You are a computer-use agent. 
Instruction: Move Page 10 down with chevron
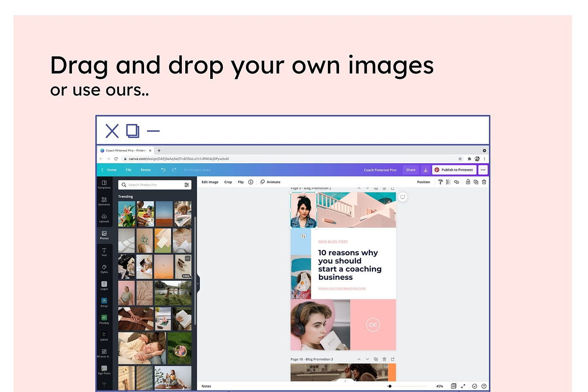click(x=367, y=359)
